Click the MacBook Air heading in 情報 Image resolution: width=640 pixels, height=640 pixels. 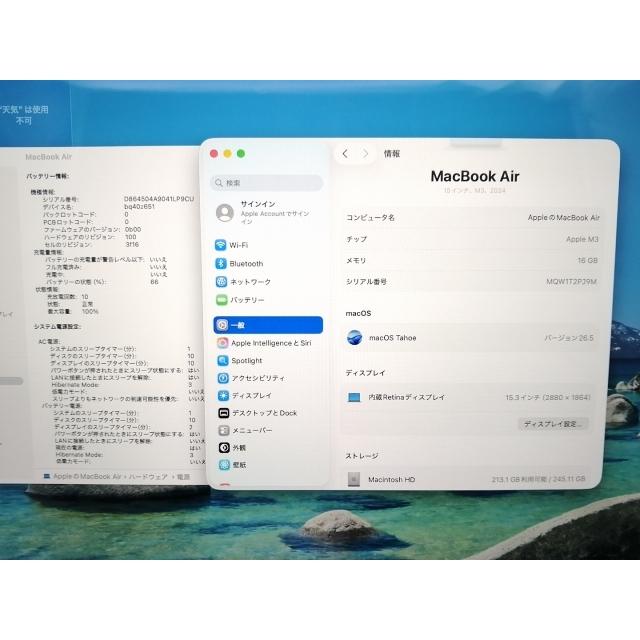pyautogui.click(x=475, y=176)
